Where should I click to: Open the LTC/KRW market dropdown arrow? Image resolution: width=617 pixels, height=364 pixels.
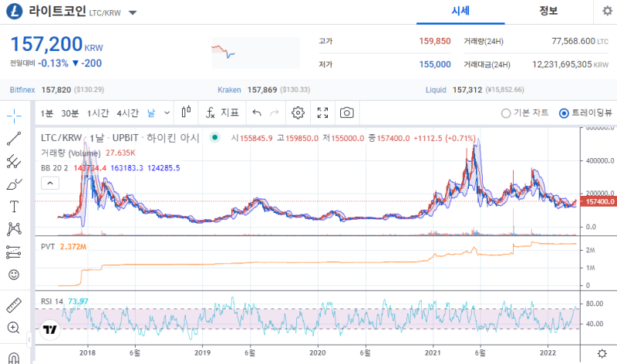(133, 12)
